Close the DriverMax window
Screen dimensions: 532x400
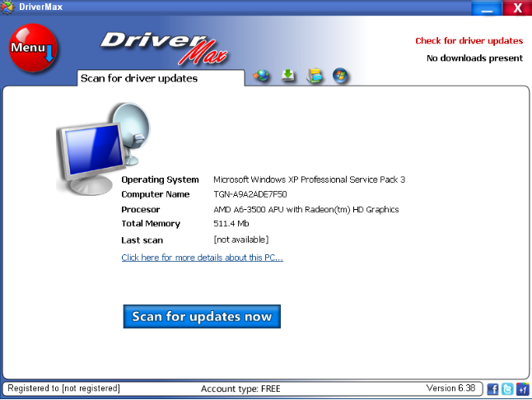tap(517, 7)
